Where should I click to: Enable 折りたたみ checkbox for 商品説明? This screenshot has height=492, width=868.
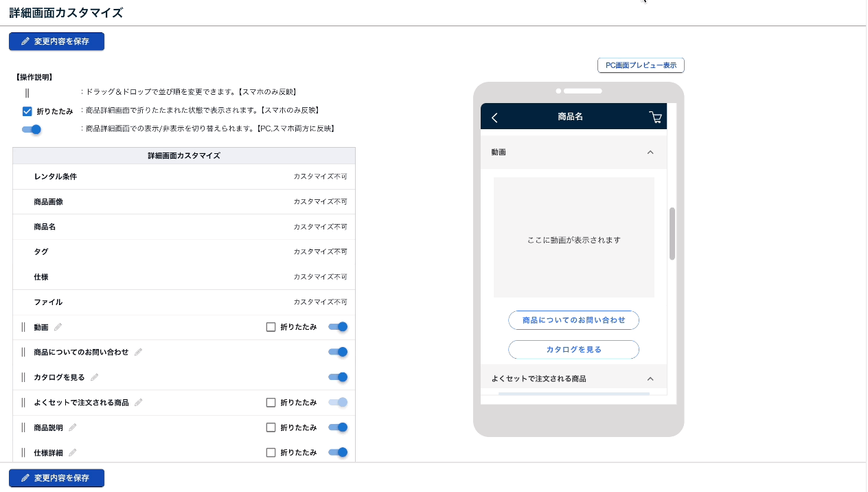pyautogui.click(x=271, y=427)
